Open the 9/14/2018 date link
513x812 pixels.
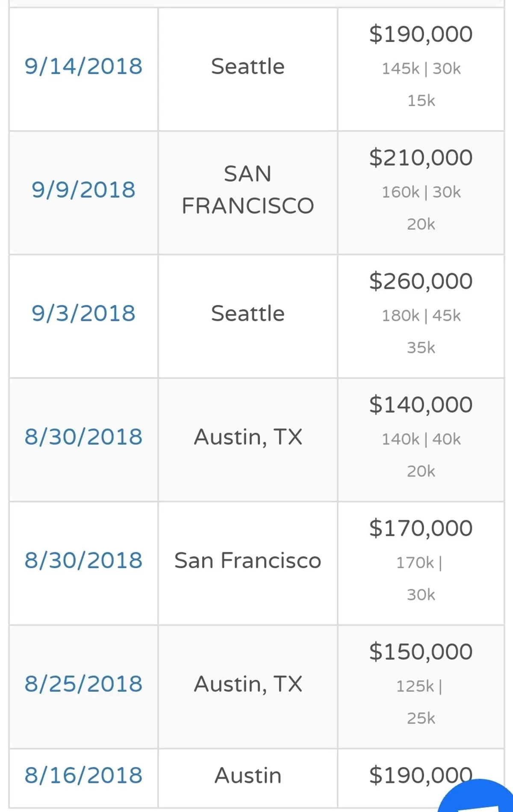[83, 67]
